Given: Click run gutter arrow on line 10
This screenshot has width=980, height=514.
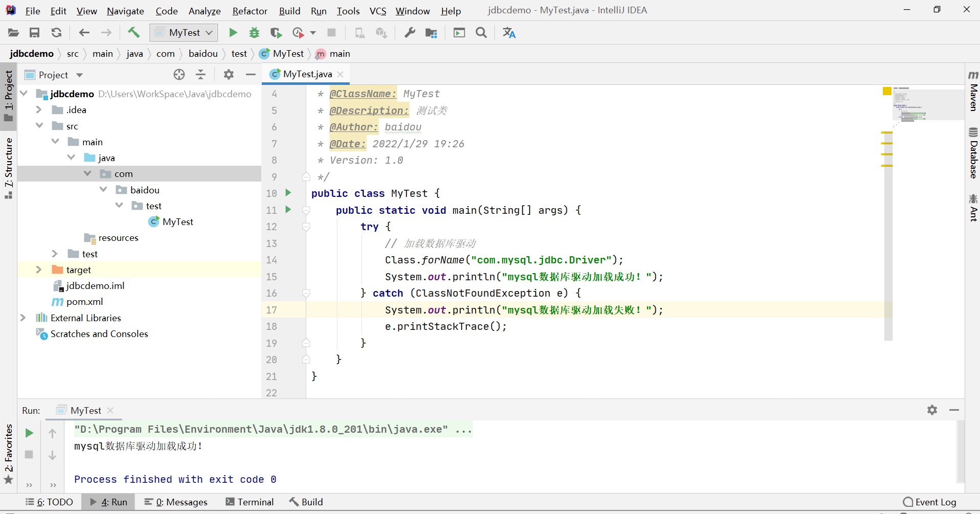Looking at the screenshot, I should click(288, 193).
